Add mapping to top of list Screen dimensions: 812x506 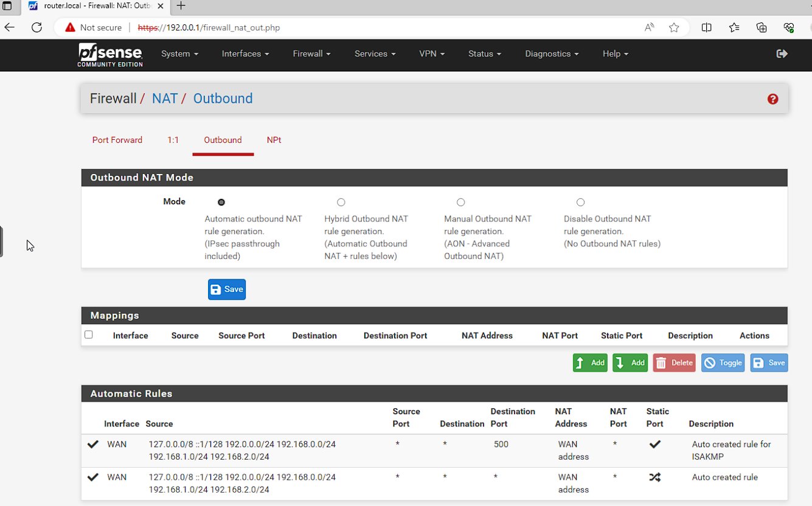click(x=590, y=363)
